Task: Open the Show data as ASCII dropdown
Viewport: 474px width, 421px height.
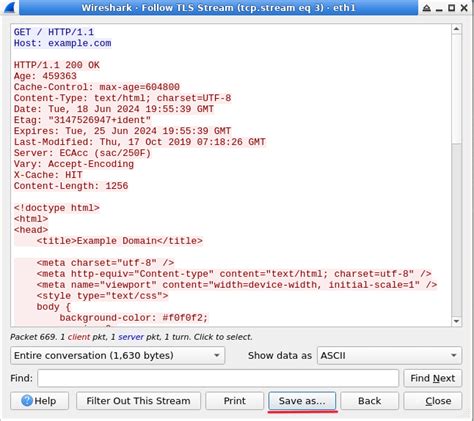Action: coord(389,355)
